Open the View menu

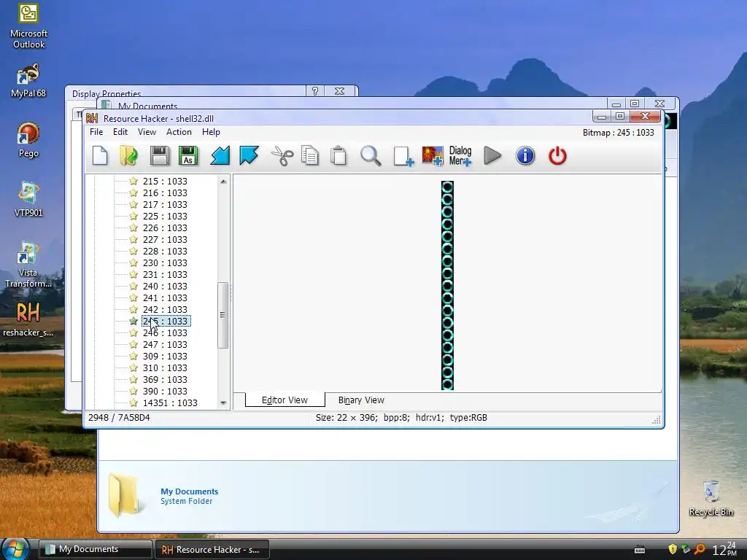(147, 132)
